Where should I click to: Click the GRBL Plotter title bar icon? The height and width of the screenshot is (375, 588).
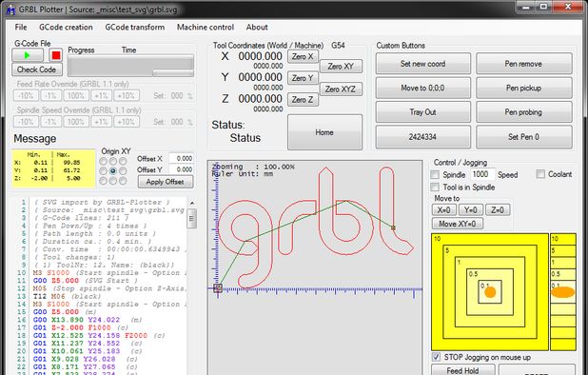click(x=10, y=10)
